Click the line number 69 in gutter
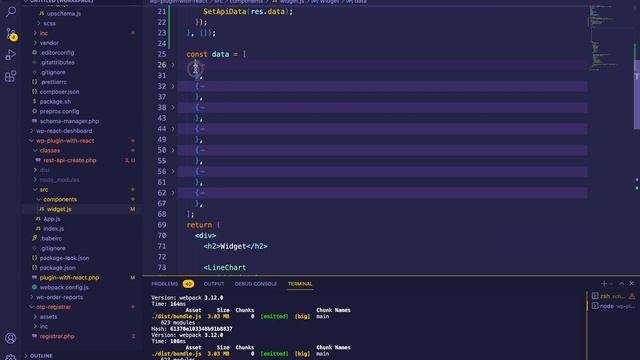640x360 pixels. point(162,225)
